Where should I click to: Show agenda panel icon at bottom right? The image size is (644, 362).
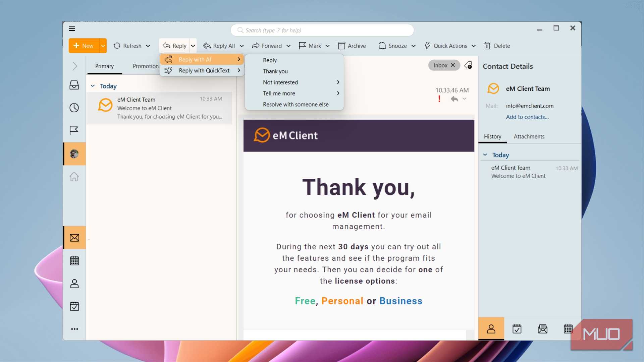(x=517, y=329)
